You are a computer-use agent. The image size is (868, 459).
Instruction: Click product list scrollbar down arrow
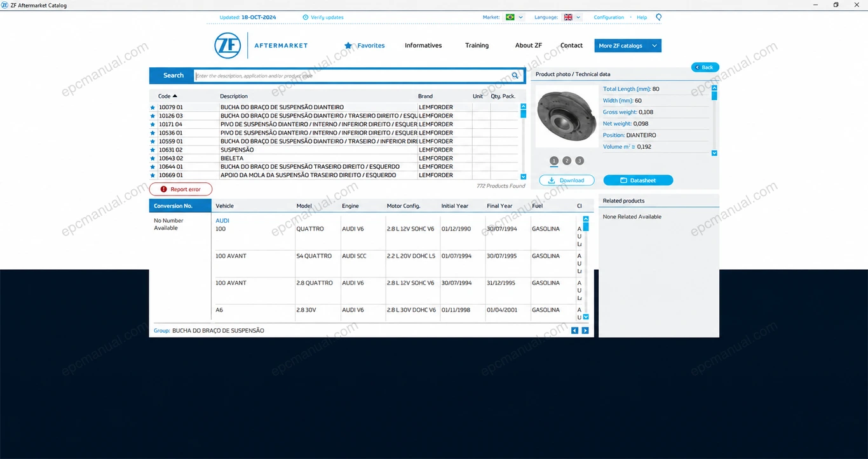point(524,177)
